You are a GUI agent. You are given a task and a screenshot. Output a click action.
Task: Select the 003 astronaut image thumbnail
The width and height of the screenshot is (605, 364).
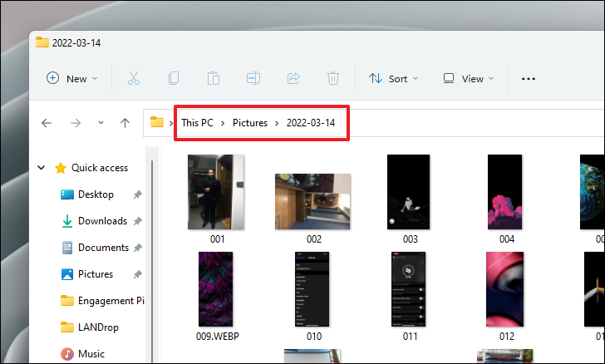pyautogui.click(x=409, y=192)
